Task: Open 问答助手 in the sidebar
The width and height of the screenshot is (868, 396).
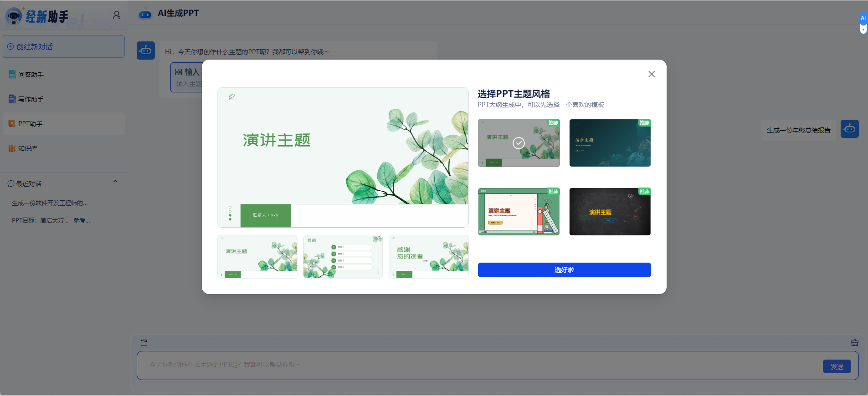Action: [x=64, y=75]
